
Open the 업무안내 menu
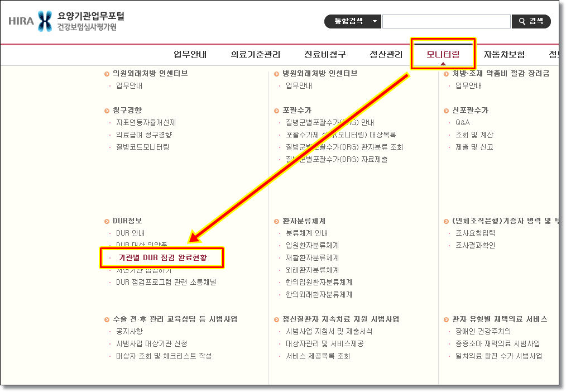pos(190,54)
